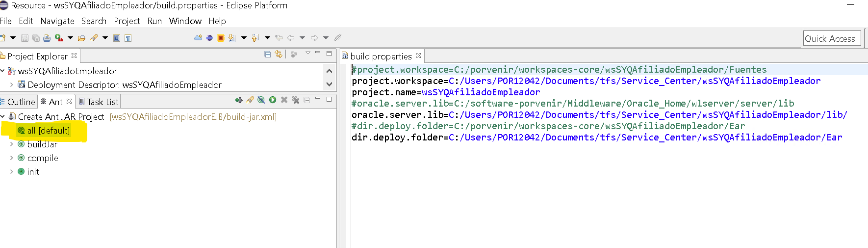868x248 pixels.
Task: Open the Help menu
Action: tap(217, 21)
